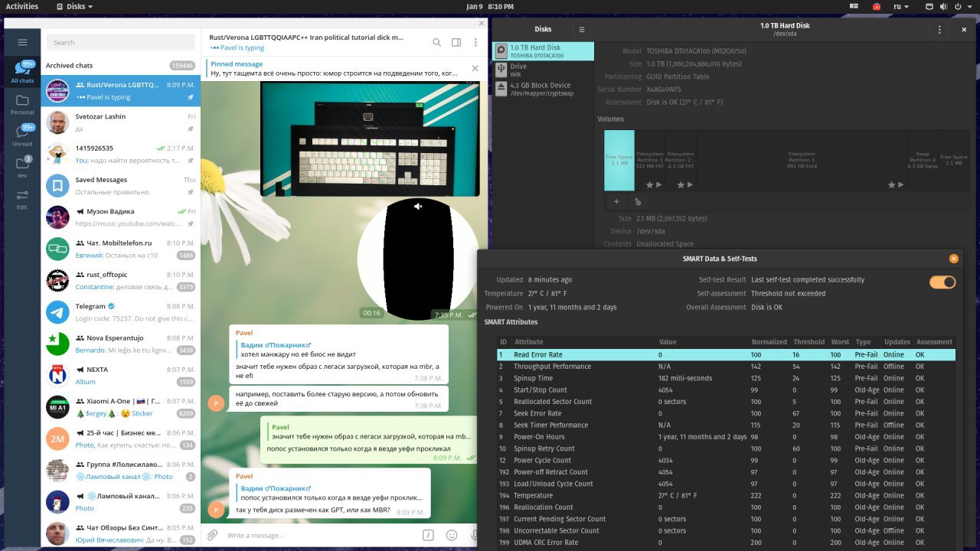Open Svetozar Lashin chat
Screen dimensions: 980x551
tap(121, 122)
